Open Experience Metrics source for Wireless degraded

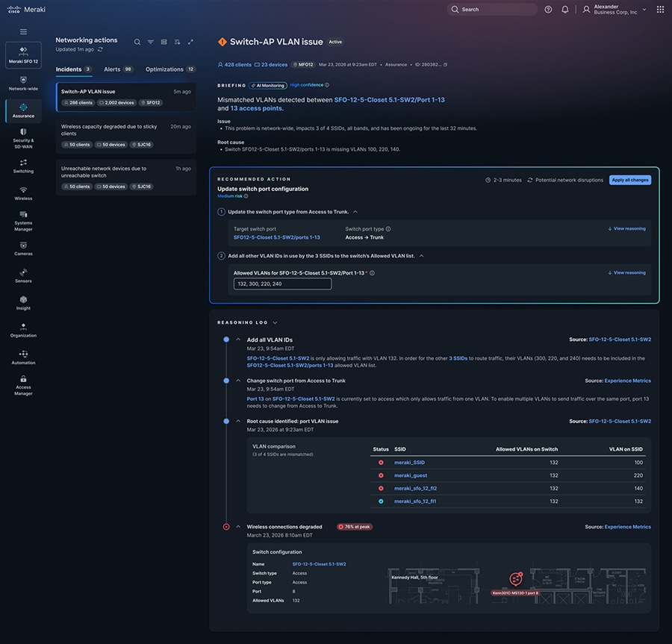click(627, 527)
